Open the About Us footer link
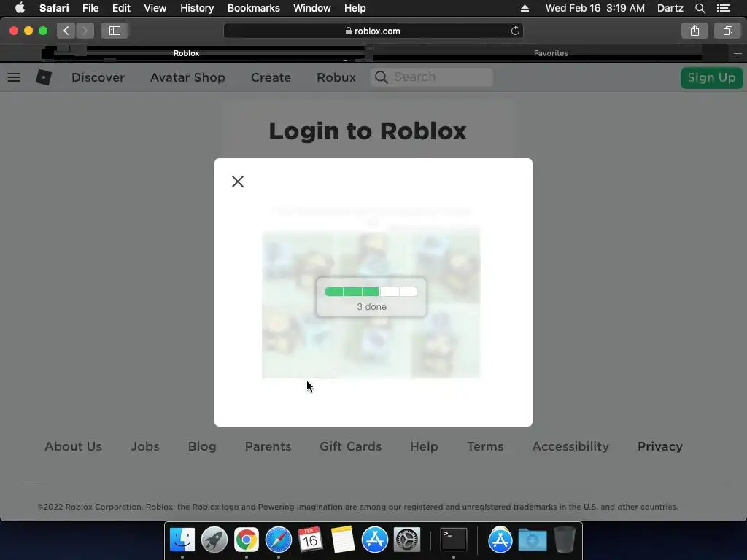747x560 pixels. point(74,446)
